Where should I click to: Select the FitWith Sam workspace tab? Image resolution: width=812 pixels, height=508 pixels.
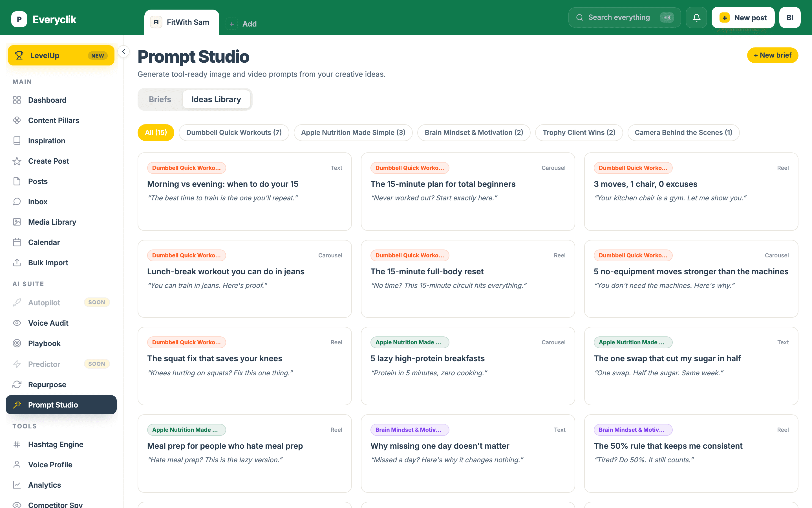point(182,22)
